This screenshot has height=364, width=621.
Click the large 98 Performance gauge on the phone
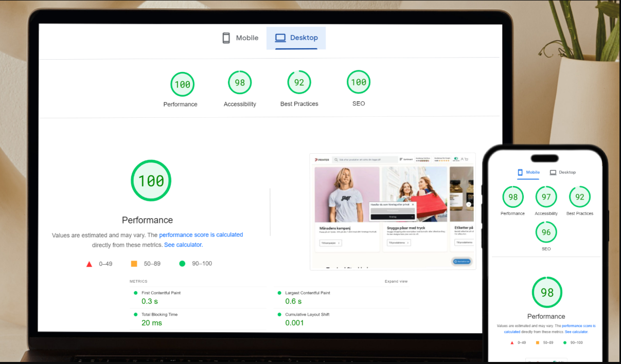(x=546, y=293)
